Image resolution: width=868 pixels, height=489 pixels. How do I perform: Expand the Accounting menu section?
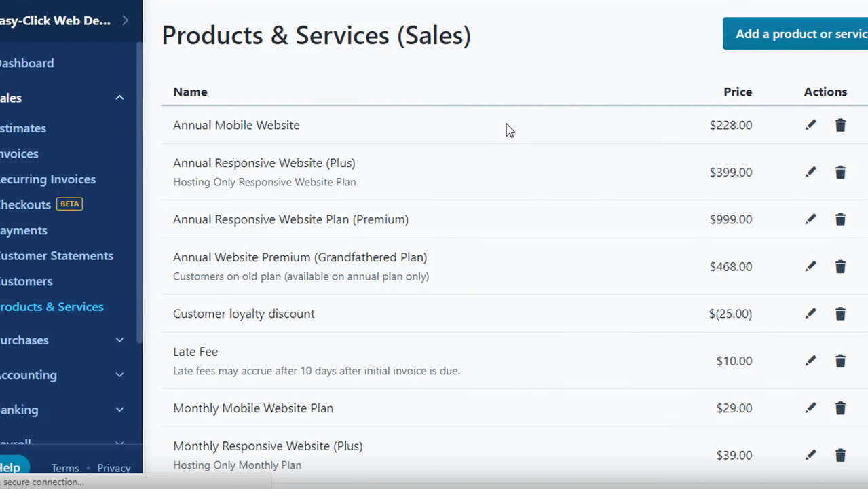119,375
